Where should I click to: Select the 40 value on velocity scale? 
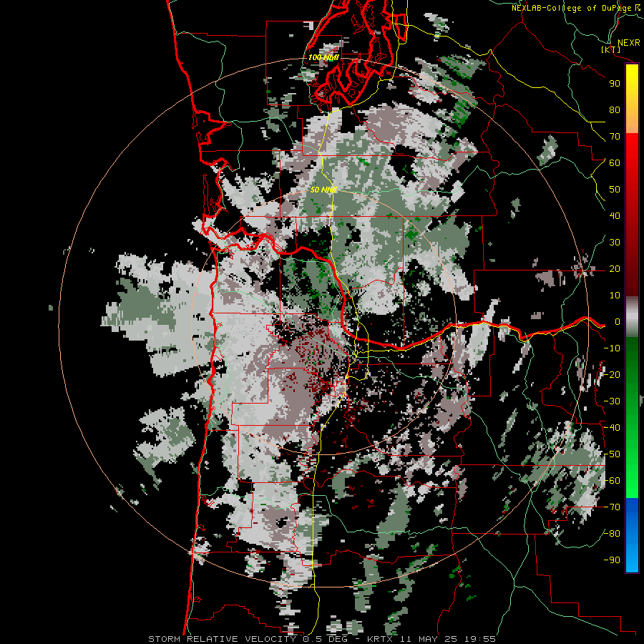(x=615, y=216)
